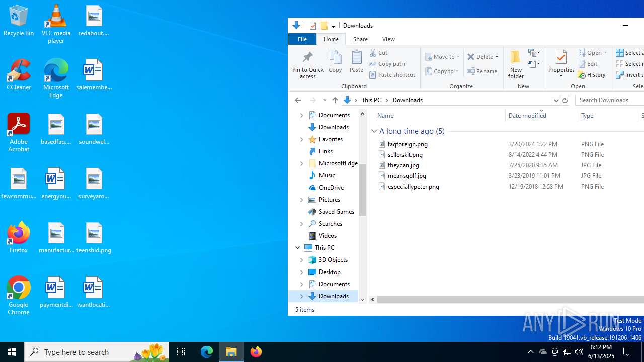
Task: Open Firefox from the taskbar
Action: 256,352
